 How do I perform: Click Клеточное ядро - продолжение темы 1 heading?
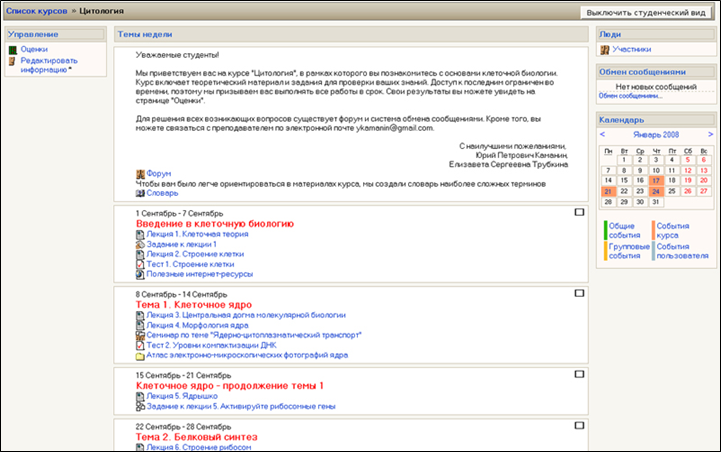[229, 386]
